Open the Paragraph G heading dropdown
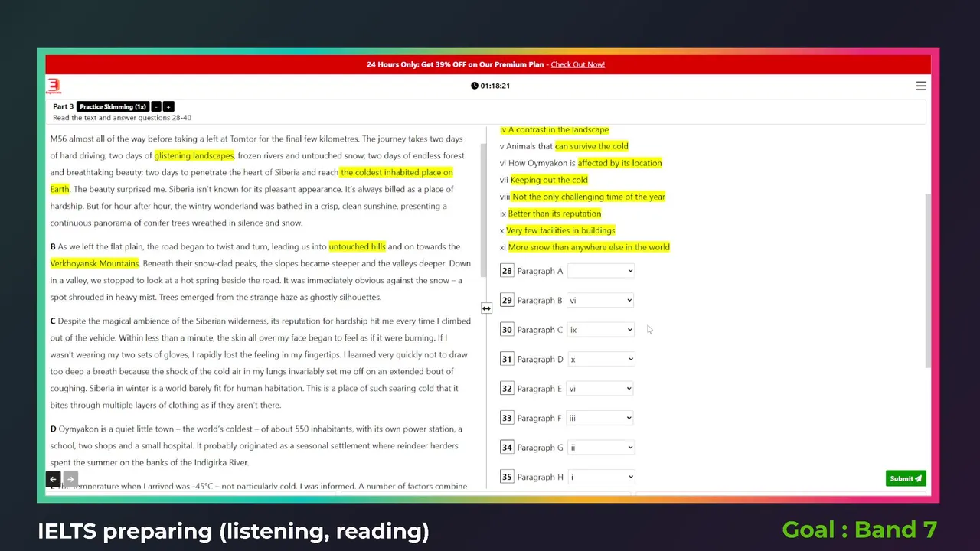This screenshot has height=551, width=980. 601,448
